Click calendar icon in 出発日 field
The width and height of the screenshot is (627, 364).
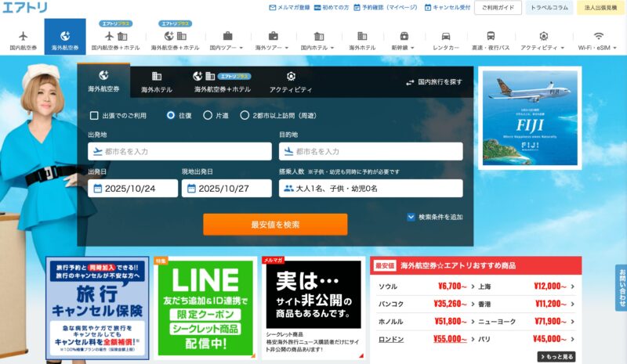pos(97,189)
